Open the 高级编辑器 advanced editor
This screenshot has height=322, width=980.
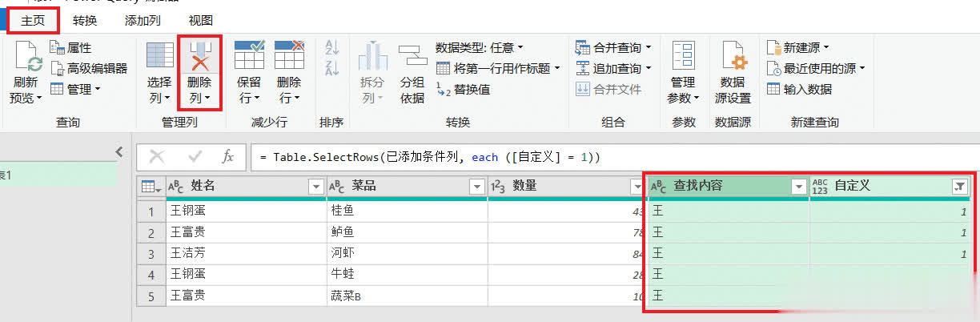(89, 68)
